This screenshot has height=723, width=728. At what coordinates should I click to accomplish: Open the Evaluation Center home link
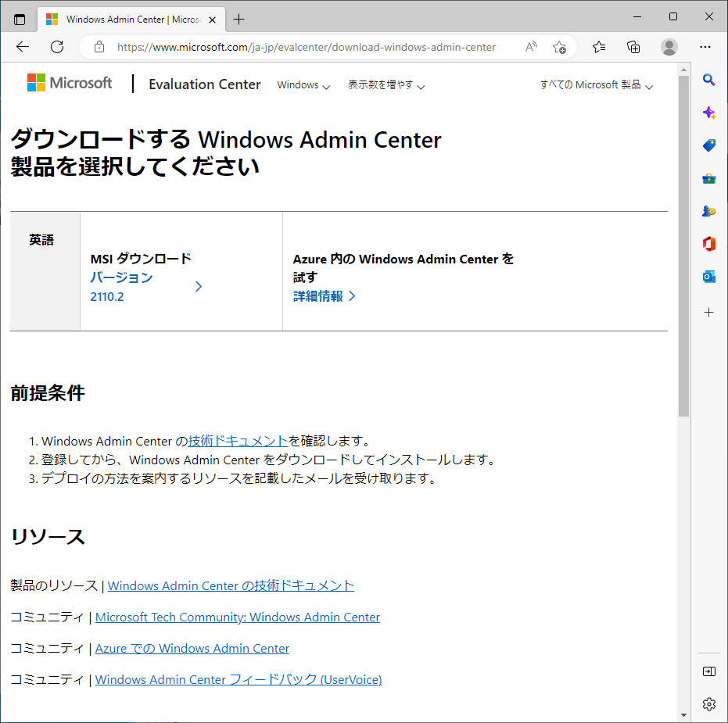[x=204, y=84]
